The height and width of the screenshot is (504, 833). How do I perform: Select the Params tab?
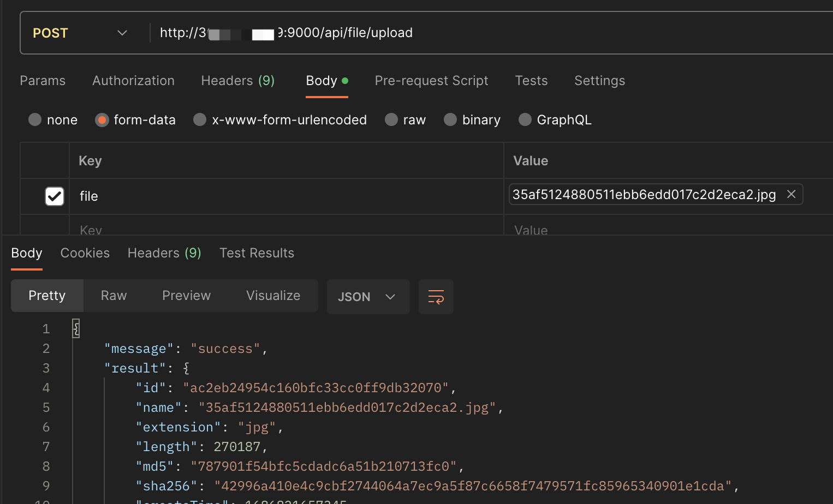coord(43,80)
